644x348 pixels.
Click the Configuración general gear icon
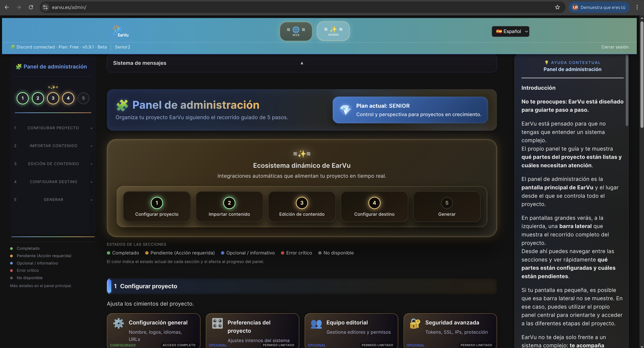(118, 323)
